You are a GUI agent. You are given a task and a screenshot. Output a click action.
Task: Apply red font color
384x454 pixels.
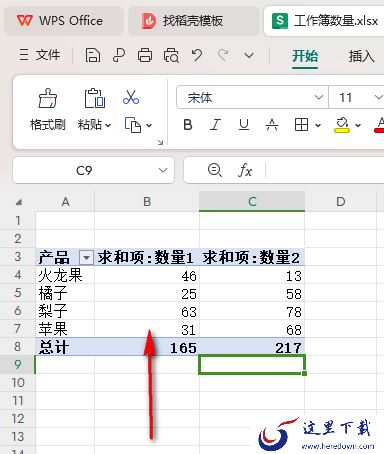(379, 125)
